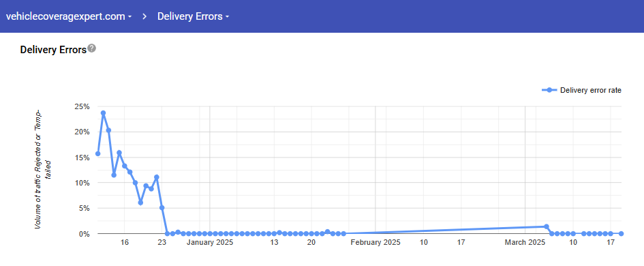The image size is (644, 266).
Task: Click the data point near 11% before 23
Action: pyautogui.click(x=157, y=177)
